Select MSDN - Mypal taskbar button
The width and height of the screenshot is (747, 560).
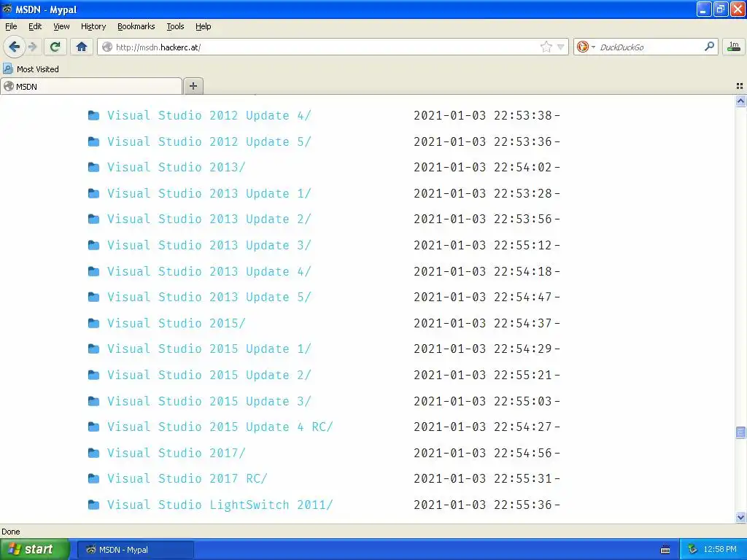(135, 550)
